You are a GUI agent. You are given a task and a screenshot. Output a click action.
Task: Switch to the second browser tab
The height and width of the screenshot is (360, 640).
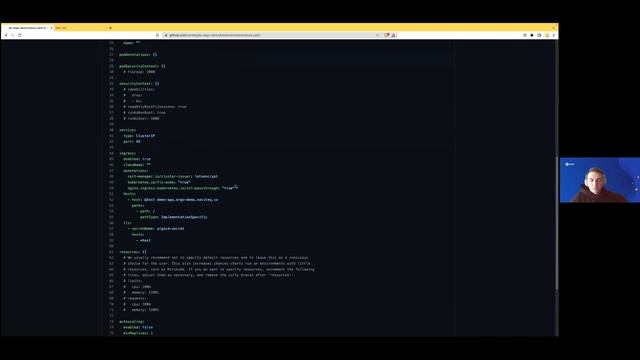pyautogui.click(x=81, y=28)
